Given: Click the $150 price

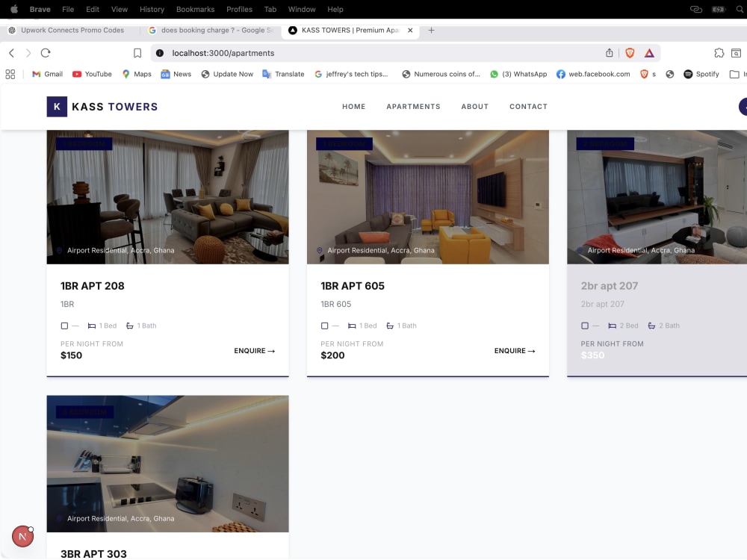Looking at the screenshot, I should pyautogui.click(x=72, y=355).
